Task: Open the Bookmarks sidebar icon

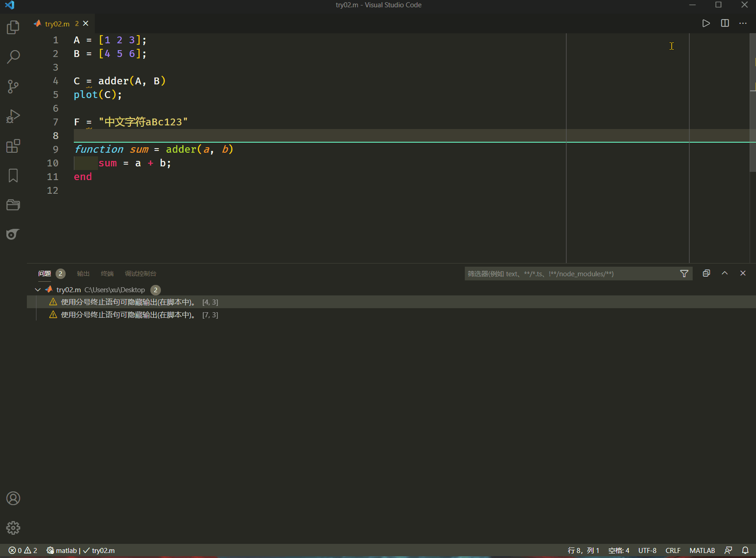Action: (x=13, y=176)
